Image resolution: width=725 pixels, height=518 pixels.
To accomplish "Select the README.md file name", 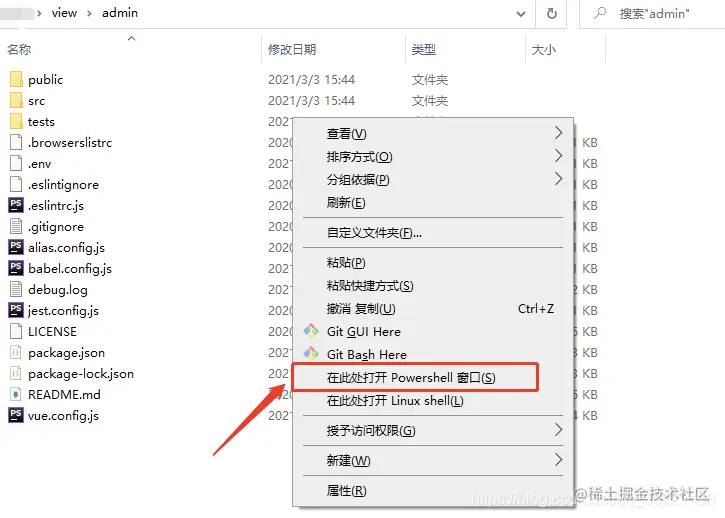I will click(64, 395).
